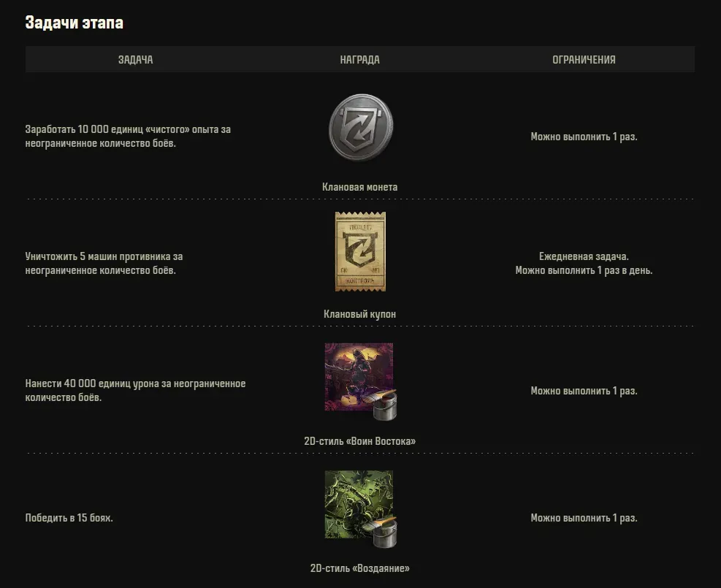Click the paint bucket on «Воздаяние» icon

(x=384, y=532)
